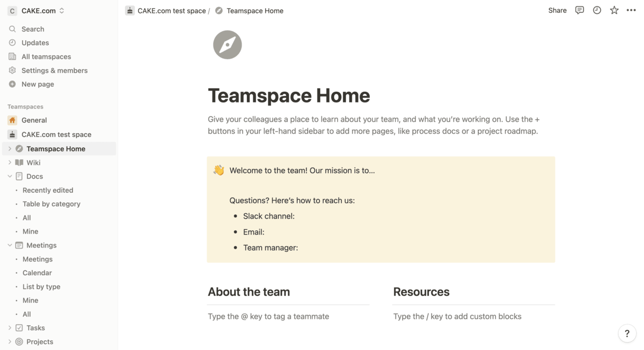Collapse the Docs section in sidebar
This screenshot has width=644, height=350.
point(10,176)
